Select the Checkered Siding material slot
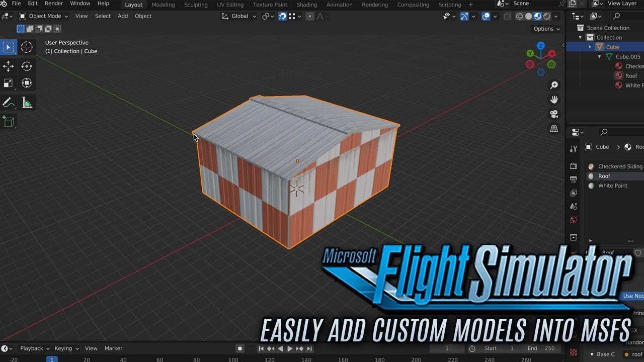644x362 pixels. tap(615, 166)
